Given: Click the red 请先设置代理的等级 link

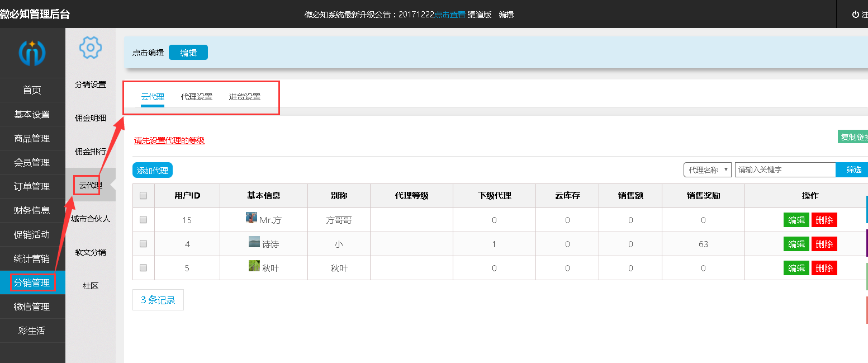Looking at the screenshot, I should (169, 140).
